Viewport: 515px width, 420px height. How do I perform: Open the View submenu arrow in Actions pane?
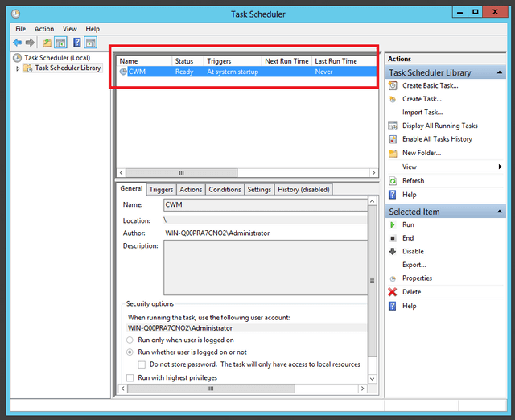(500, 167)
